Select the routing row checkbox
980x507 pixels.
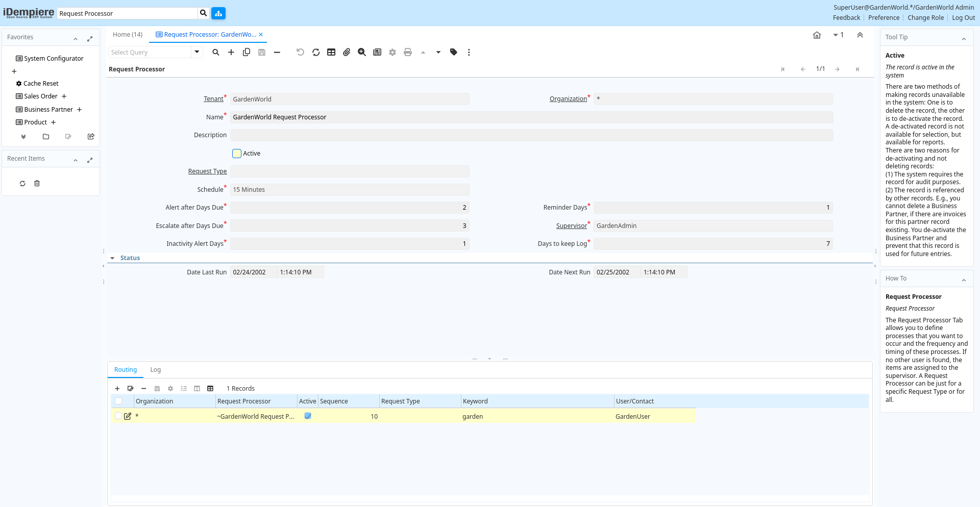[x=118, y=416]
